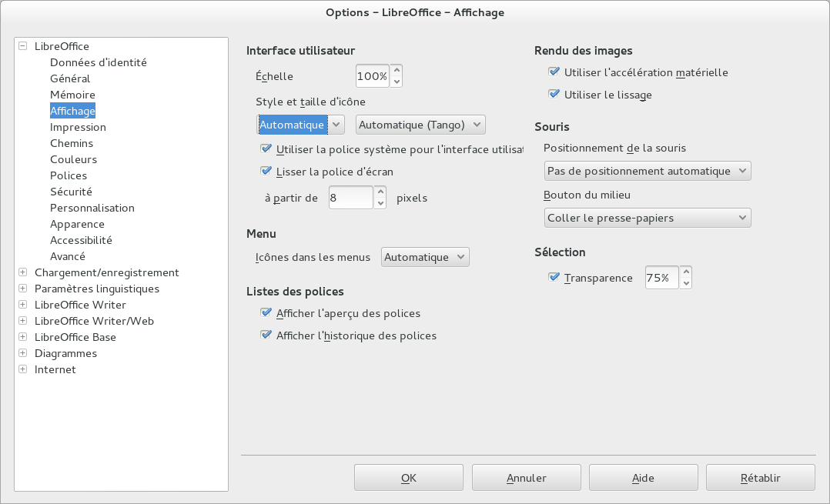
Task: Open Positionnement de la souris dropdown
Action: 648,171
